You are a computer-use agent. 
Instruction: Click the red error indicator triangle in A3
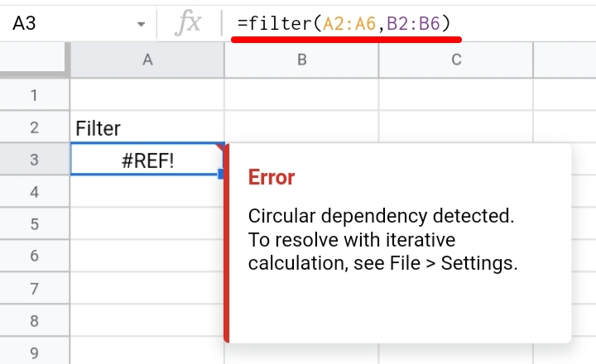click(x=220, y=147)
